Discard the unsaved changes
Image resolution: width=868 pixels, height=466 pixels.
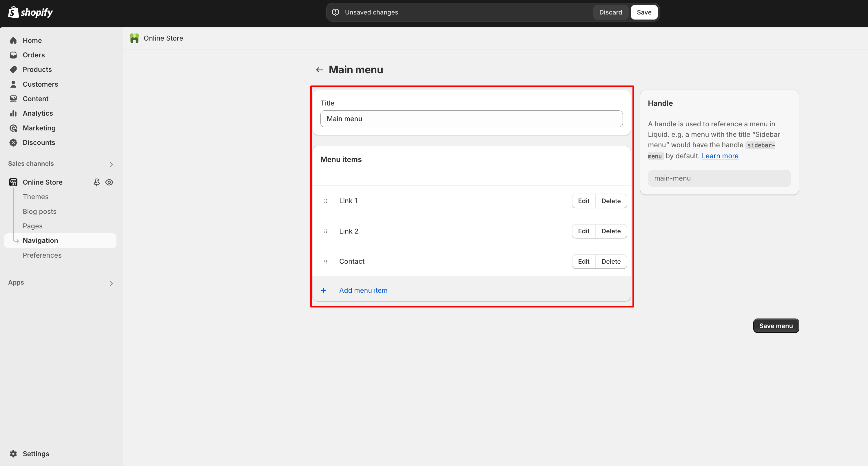tap(610, 12)
